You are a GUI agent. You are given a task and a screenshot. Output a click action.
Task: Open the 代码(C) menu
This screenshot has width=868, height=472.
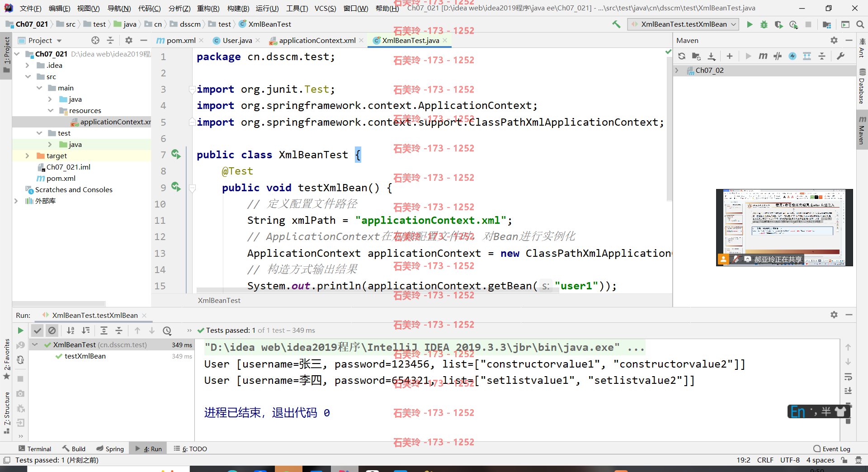(150, 8)
